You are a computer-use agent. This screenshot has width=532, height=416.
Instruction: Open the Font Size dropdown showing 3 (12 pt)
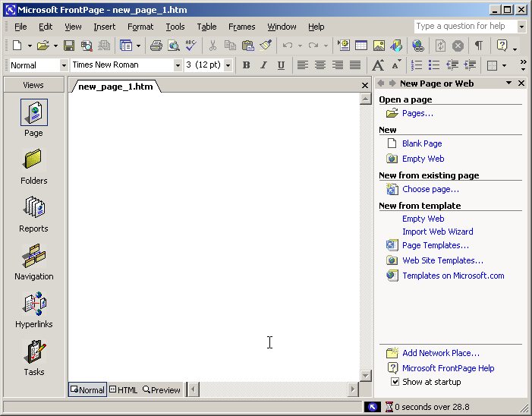[x=228, y=65]
